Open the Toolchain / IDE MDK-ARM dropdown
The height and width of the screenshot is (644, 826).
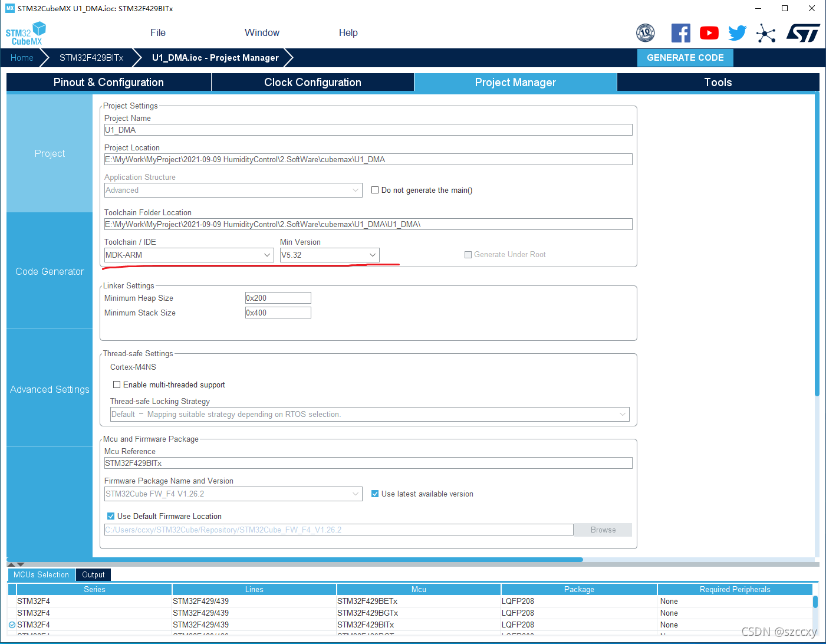[189, 255]
